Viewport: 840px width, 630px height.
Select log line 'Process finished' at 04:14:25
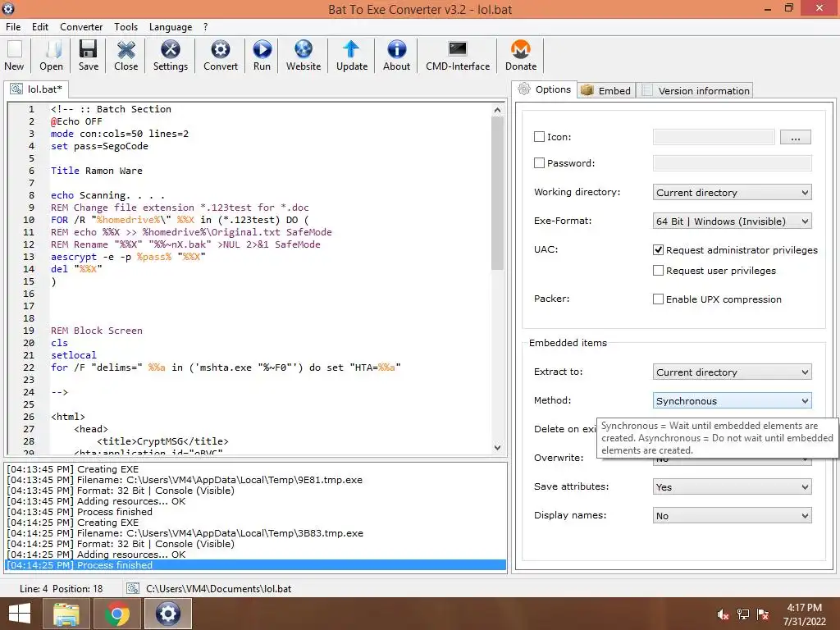256,565
